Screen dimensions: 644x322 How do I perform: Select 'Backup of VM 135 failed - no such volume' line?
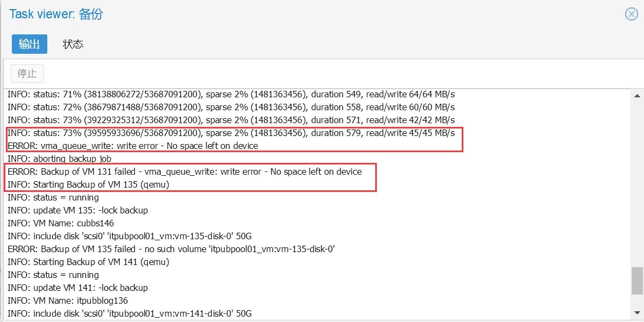click(171, 249)
